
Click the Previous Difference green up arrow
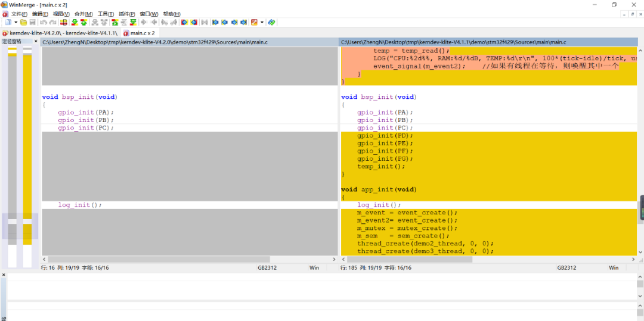83,22
